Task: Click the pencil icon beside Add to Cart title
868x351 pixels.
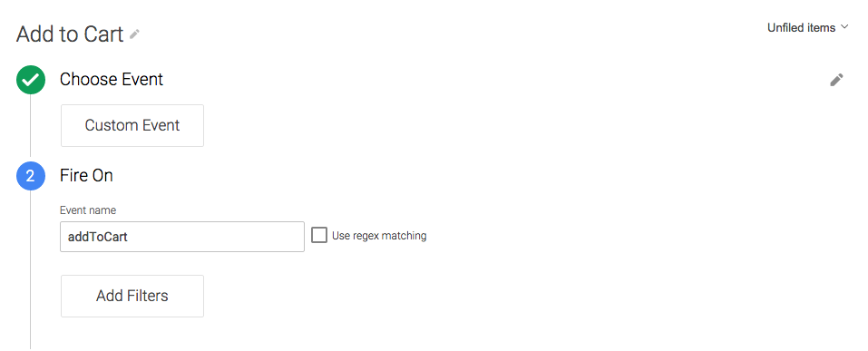Action: point(134,34)
